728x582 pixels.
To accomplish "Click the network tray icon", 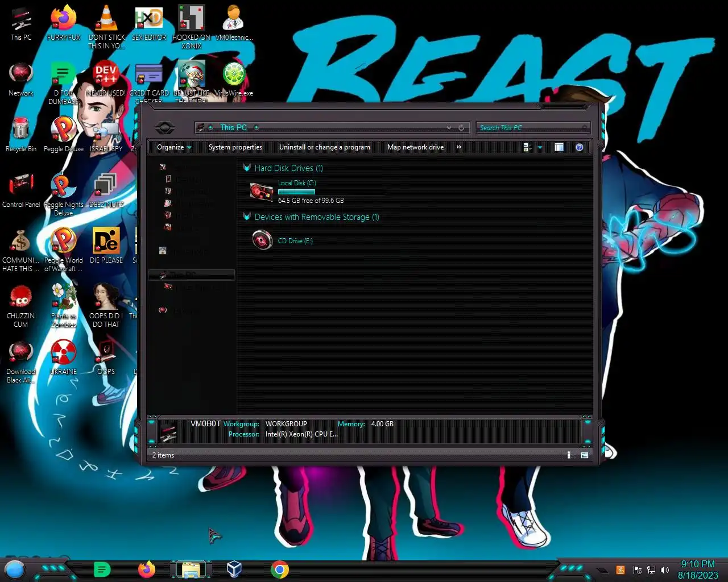I will point(651,570).
